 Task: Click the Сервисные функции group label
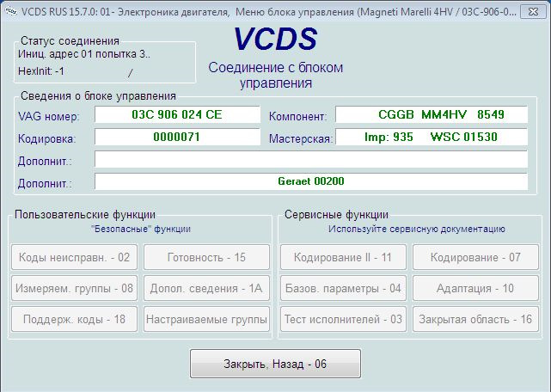tap(336, 214)
